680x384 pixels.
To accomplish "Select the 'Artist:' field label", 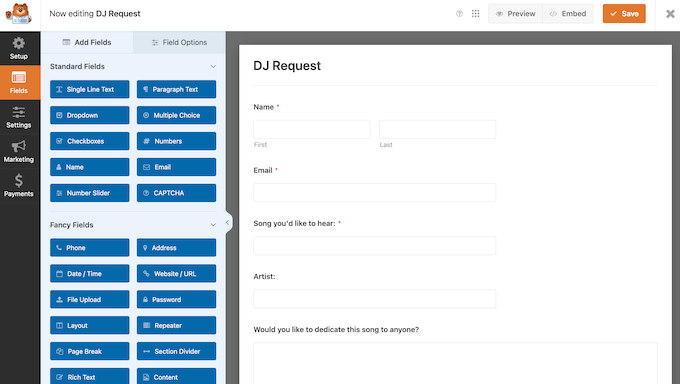I will click(x=264, y=276).
